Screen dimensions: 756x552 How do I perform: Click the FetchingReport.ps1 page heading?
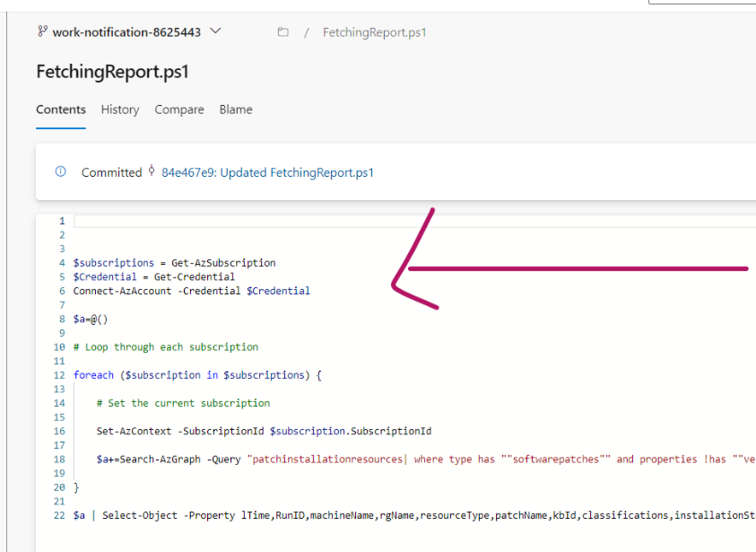click(112, 72)
